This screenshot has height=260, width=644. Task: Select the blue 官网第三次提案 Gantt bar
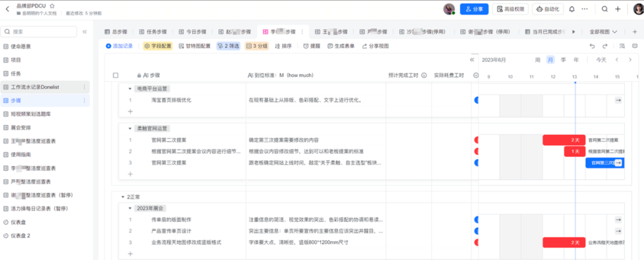click(x=605, y=163)
